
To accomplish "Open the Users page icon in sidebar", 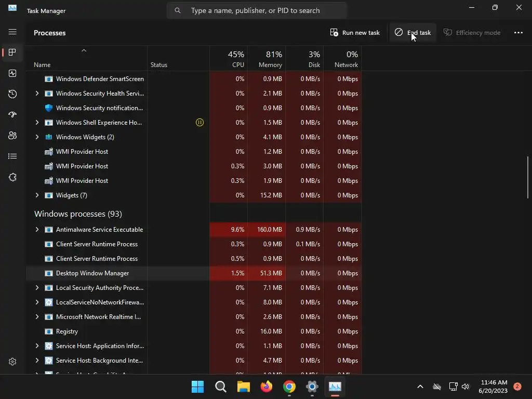I will point(12,136).
